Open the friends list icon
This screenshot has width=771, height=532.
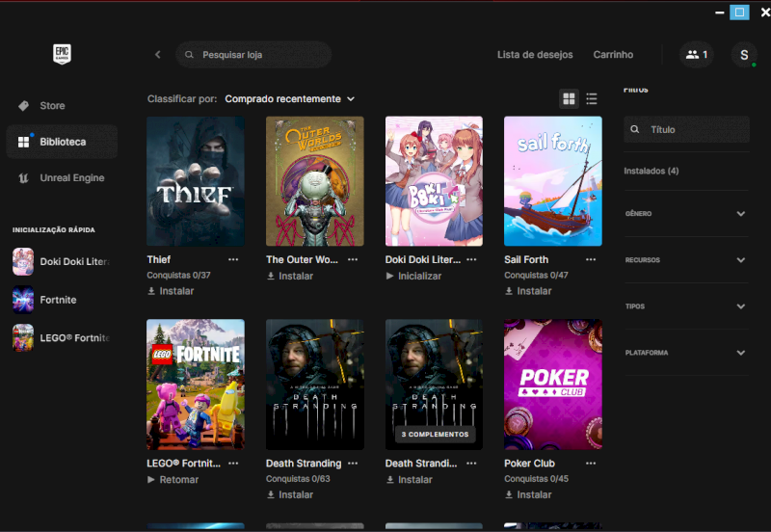coord(697,55)
